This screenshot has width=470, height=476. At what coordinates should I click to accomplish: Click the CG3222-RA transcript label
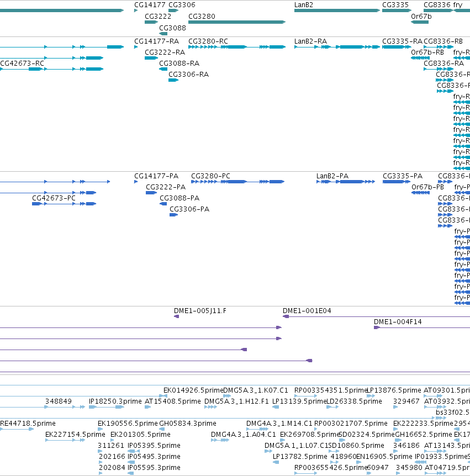(x=165, y=52)
